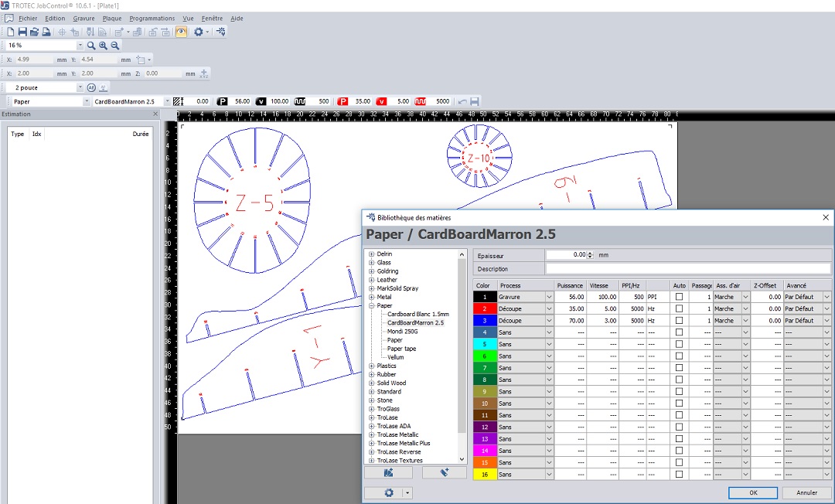Image resolution: width=835 pixels, height=504 pixels.
Task: Click the gear settings button in library dialog
Action: (x=389, y=493)
